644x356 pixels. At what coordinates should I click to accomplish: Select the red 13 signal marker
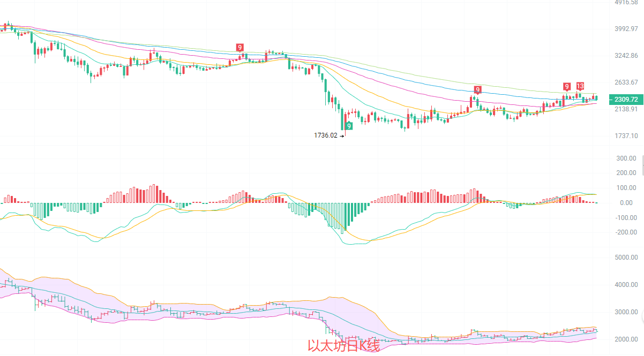pos(580,86)
